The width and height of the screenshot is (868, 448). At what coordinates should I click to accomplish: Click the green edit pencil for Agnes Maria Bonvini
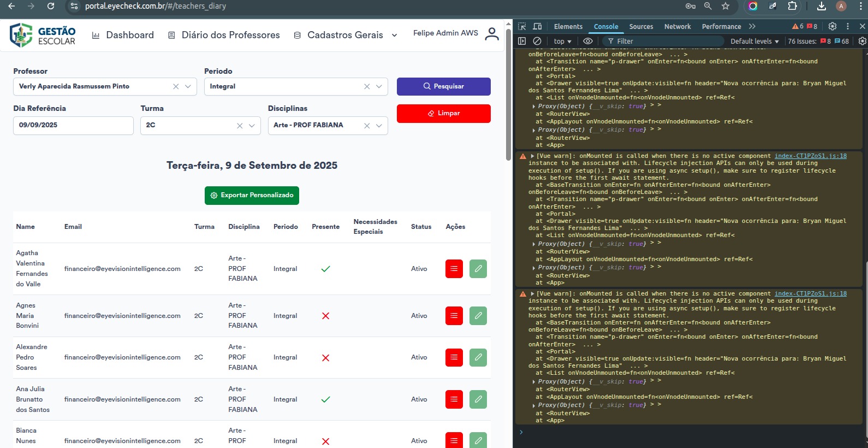(478, 316)
